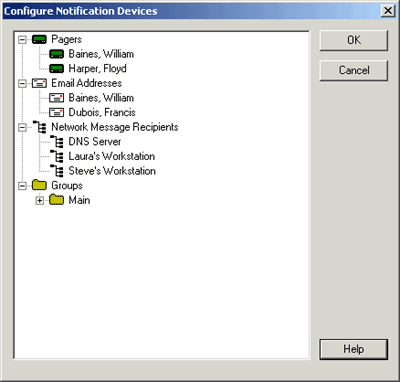Select the Network Message Recipients label
Image resolution: width=400 pixels, height=382 pixels.
click(115, 127)
